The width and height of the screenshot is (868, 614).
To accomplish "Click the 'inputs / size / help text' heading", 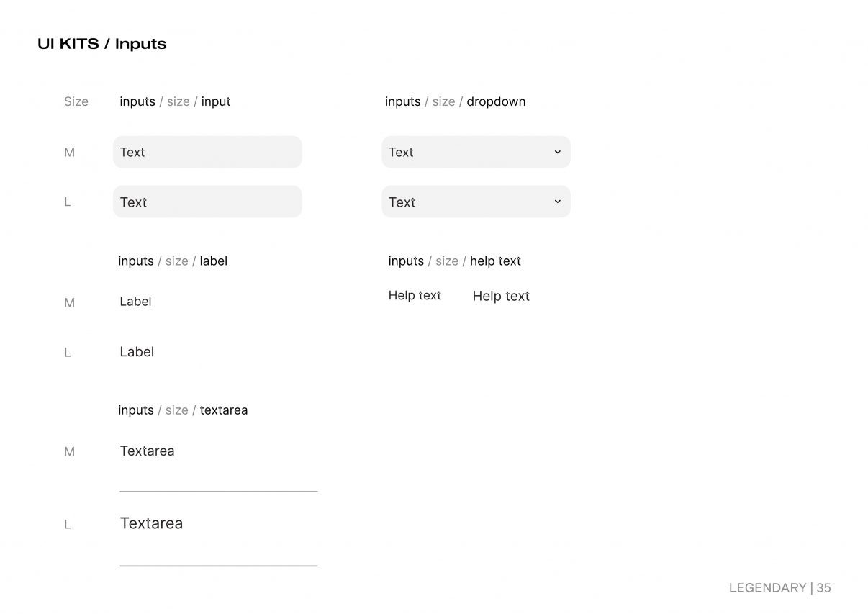I will [455, 261].
